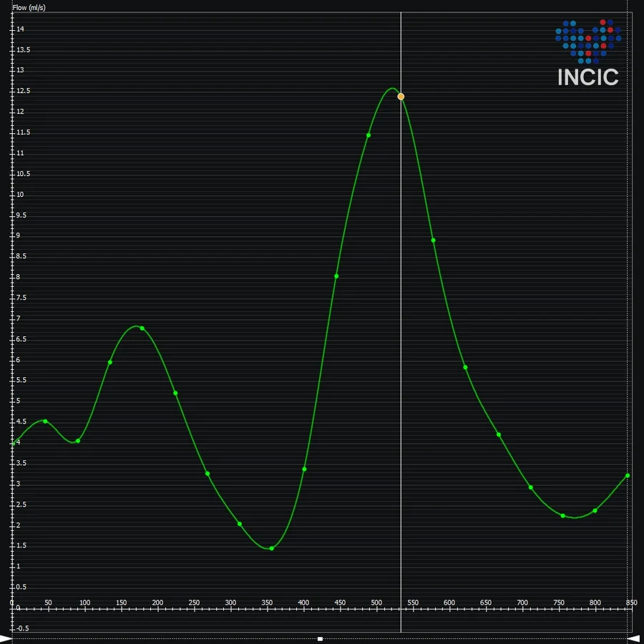This screenshot has height=644, width=644.
Task: Click the white square handle on the bottom edge
Action: point(320,639)
